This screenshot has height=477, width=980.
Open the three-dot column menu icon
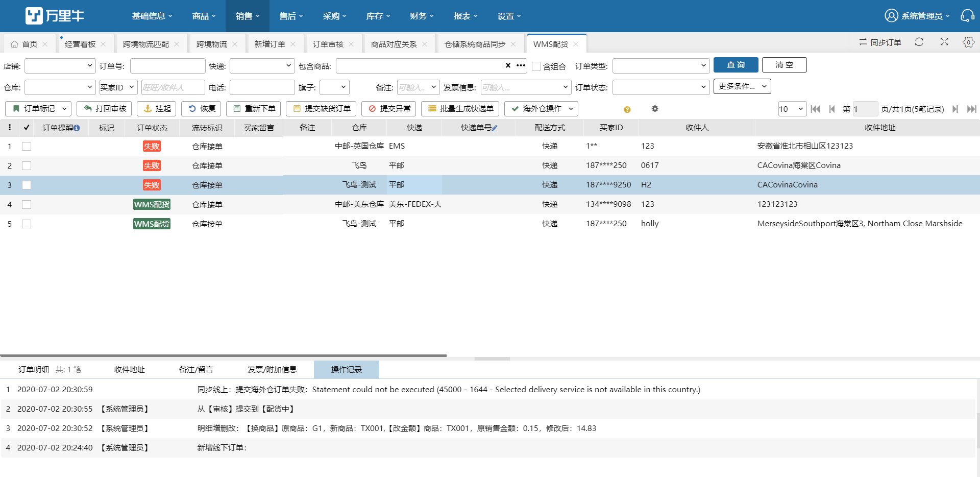tap(10, 128)
